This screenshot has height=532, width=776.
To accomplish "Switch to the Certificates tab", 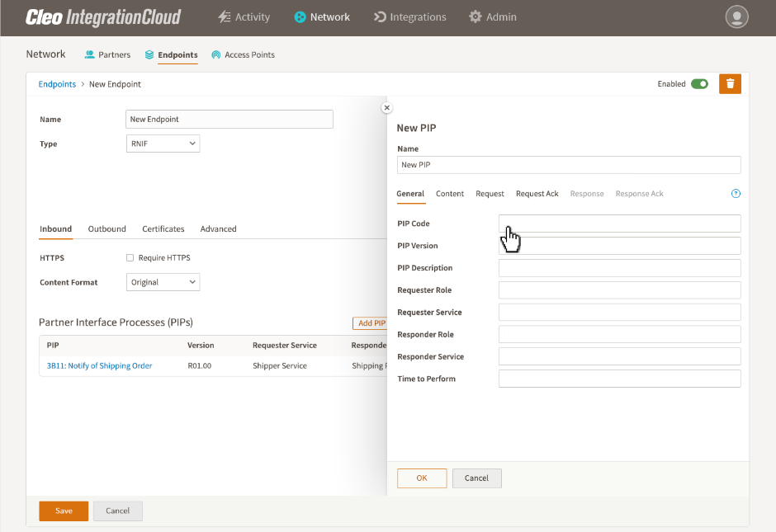I will pyautogui.click(x=163, y=229).
